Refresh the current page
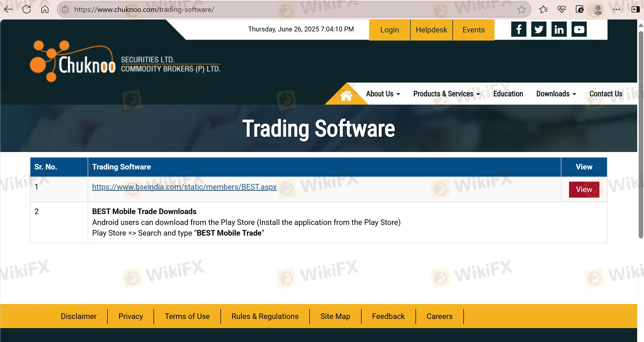Image resolution: width=644 pixels, height=342 pixels. pos(26,9)
